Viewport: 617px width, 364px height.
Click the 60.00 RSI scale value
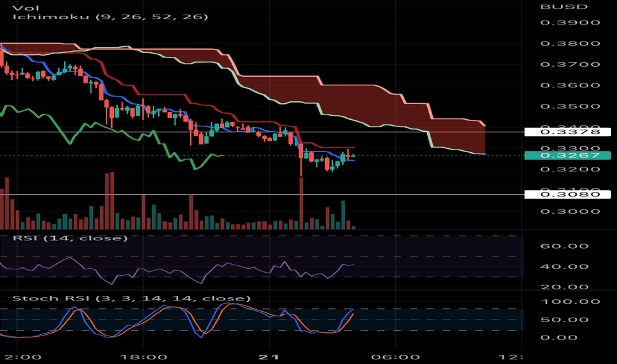pyautogui.click(x=564, y=246)
